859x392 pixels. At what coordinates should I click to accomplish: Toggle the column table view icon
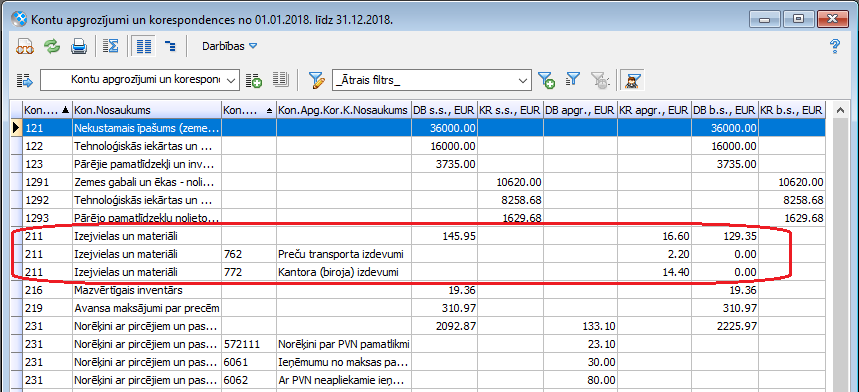point(144,47)
